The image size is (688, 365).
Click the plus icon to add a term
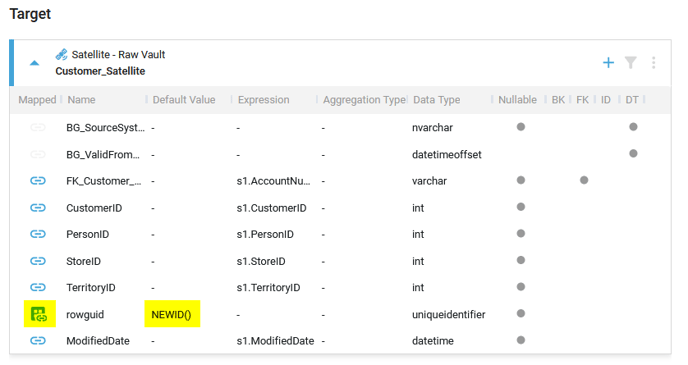[x=608, y=63]
